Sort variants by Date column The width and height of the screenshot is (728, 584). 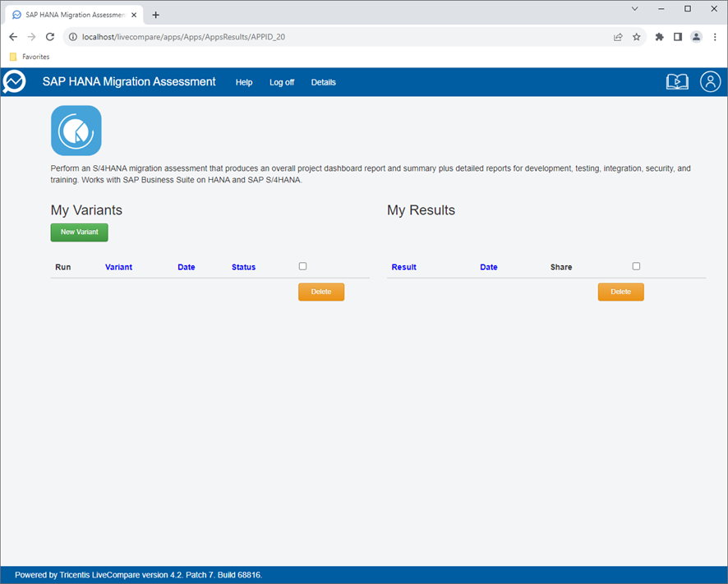click(x=187, y=267)
